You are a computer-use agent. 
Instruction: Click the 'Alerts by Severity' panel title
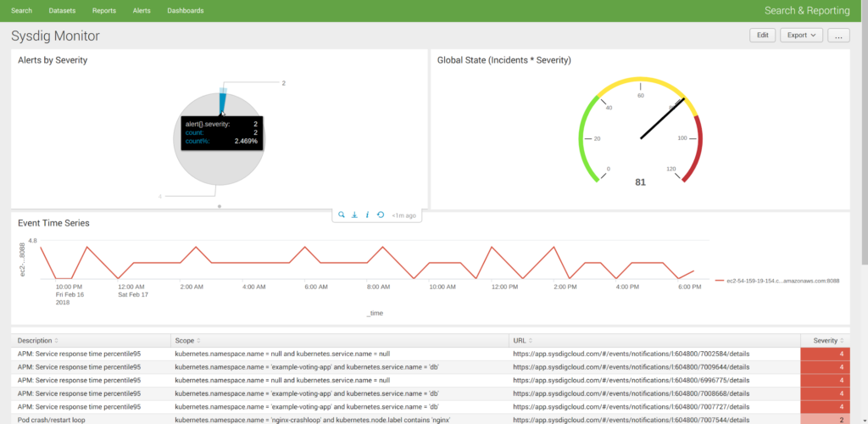pos(53,59)
